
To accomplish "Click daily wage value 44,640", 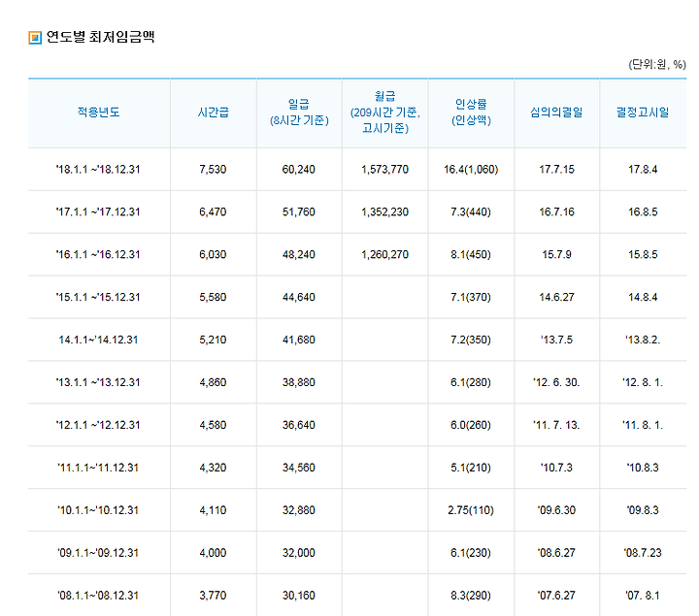I will 299,298.
